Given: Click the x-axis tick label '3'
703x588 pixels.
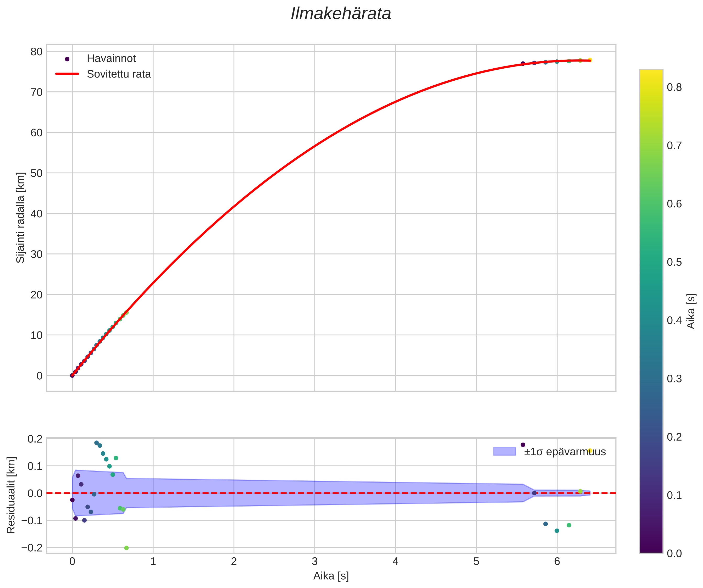Looking at the screenshot, I should click(314, 562).
